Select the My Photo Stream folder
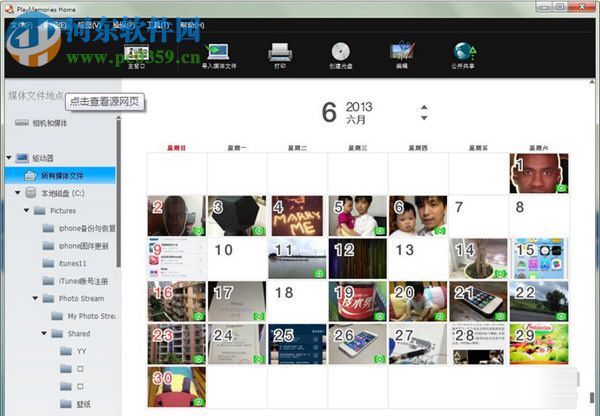600x416 pixels. 83,316
